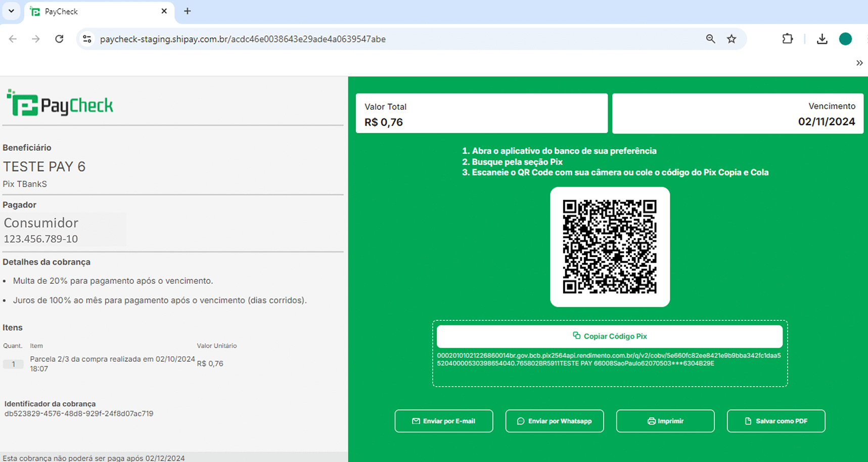The image size is (868, 462).
Task: Click the browser forward arrow
Action: 36,39
